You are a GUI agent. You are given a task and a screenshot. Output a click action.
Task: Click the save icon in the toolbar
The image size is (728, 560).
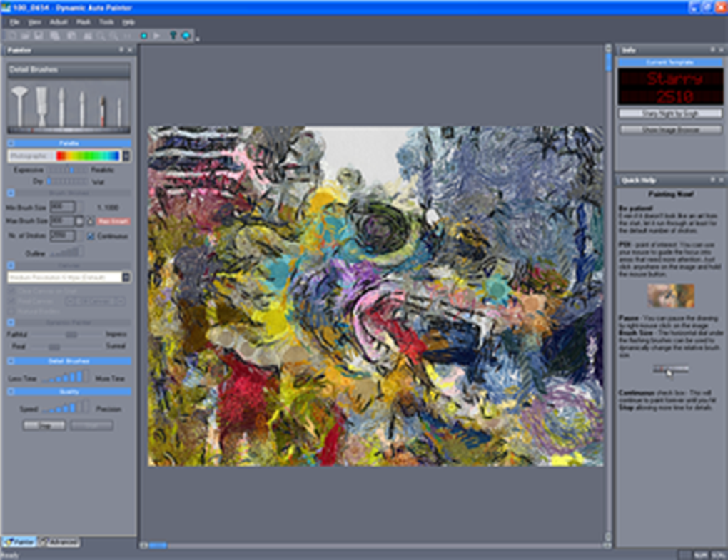coord(37,35)
